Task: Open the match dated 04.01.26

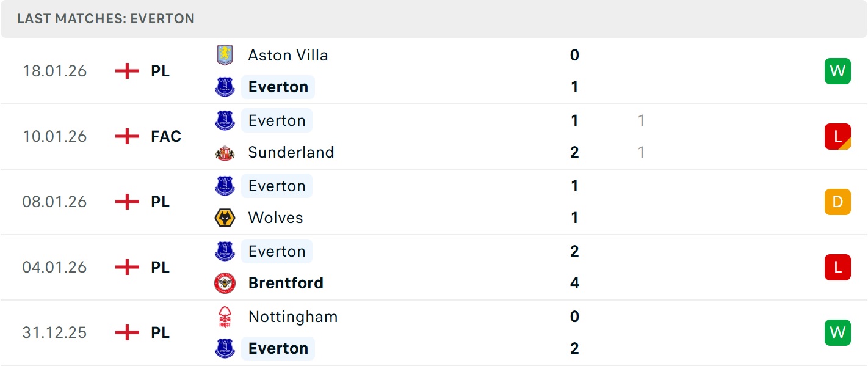Action: [55, 267]
